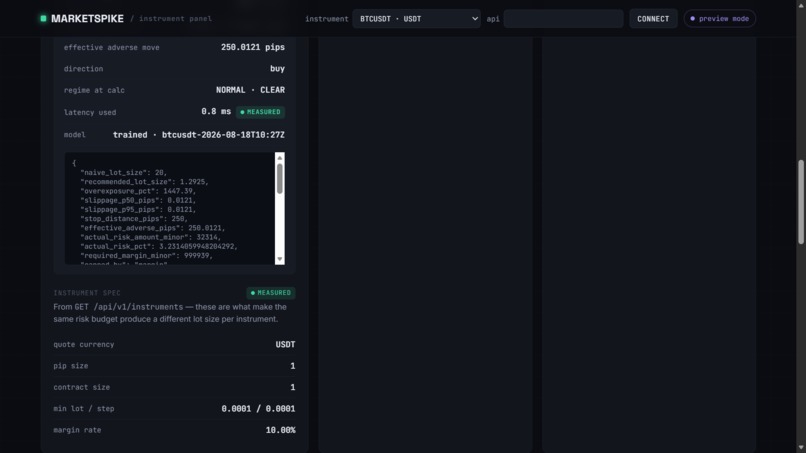Click the "required_margin_minor" JSON line
Screen dimensions: 806x453
click(x=146, y=256)
